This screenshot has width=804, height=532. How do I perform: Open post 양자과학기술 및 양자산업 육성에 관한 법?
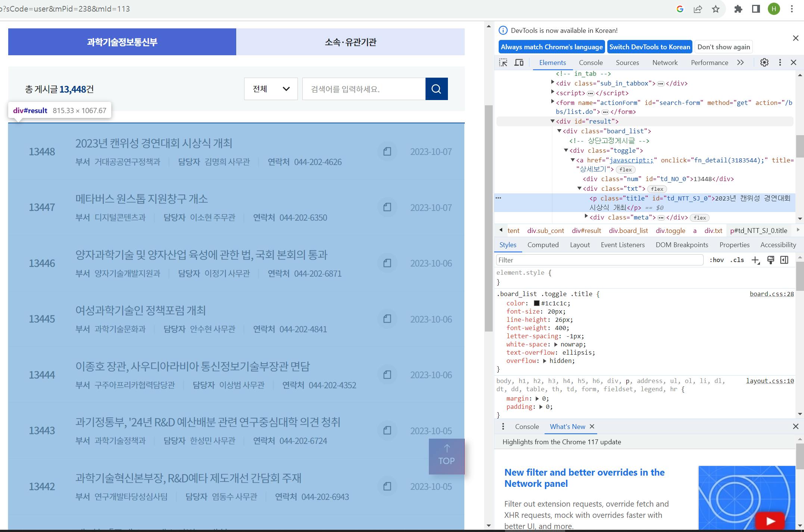pyautogui.click(x=201, y=255)
